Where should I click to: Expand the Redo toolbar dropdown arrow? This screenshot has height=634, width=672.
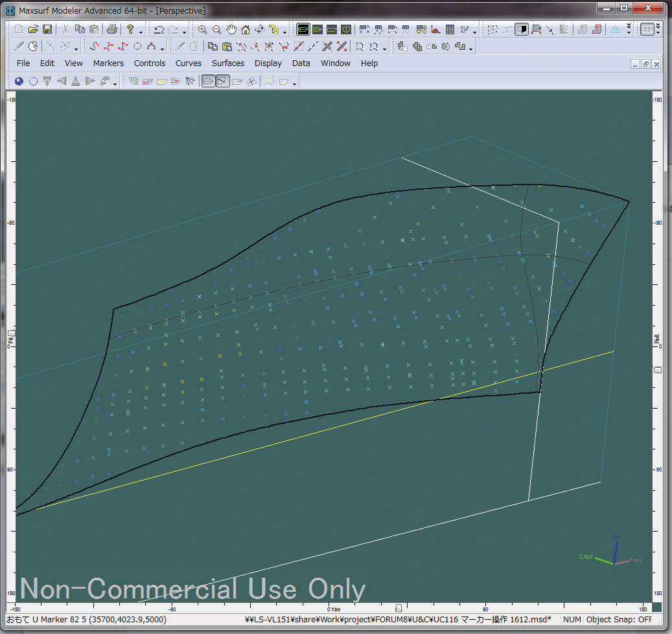pos(185,32)
